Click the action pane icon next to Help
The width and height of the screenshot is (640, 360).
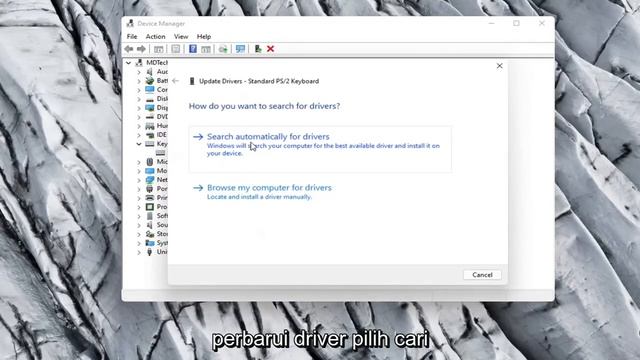pyautogui.click(x=206, y=49)
